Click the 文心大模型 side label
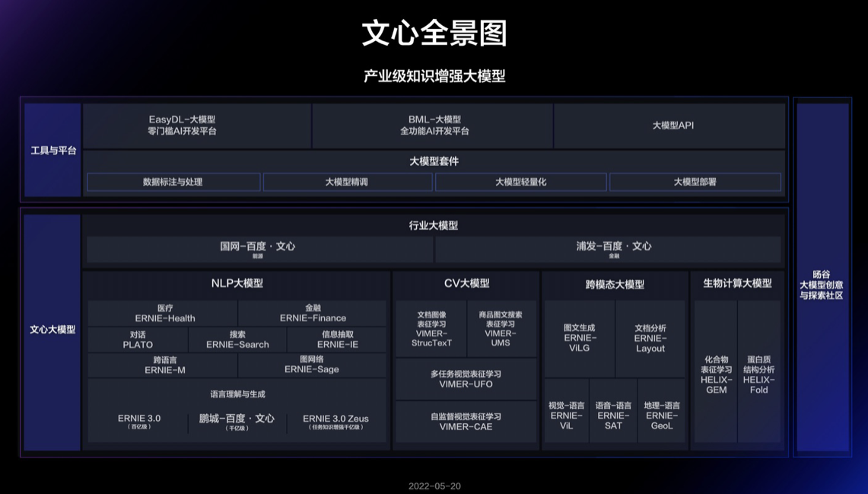 coord(52,333)
